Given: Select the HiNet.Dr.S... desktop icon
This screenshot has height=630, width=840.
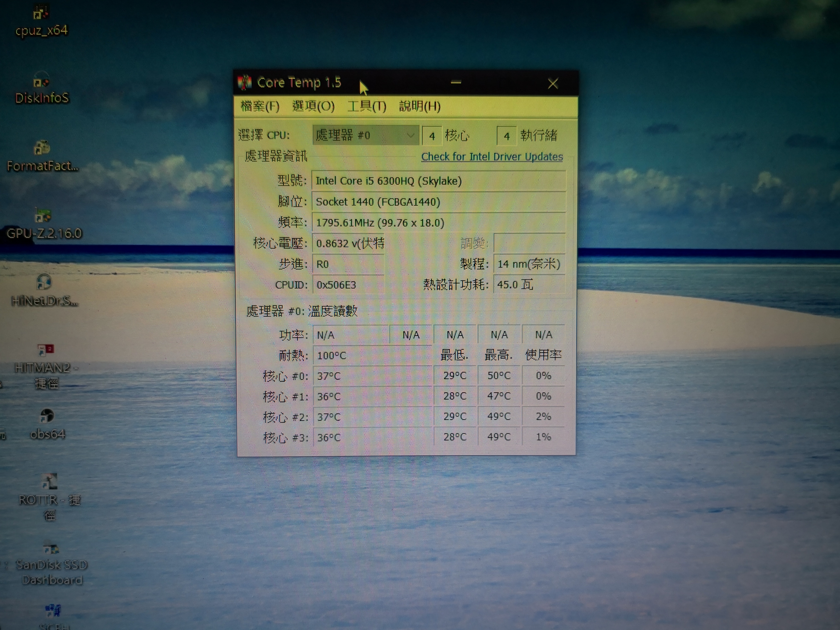Looking at the screenshot, I should (x=44, y=291).
